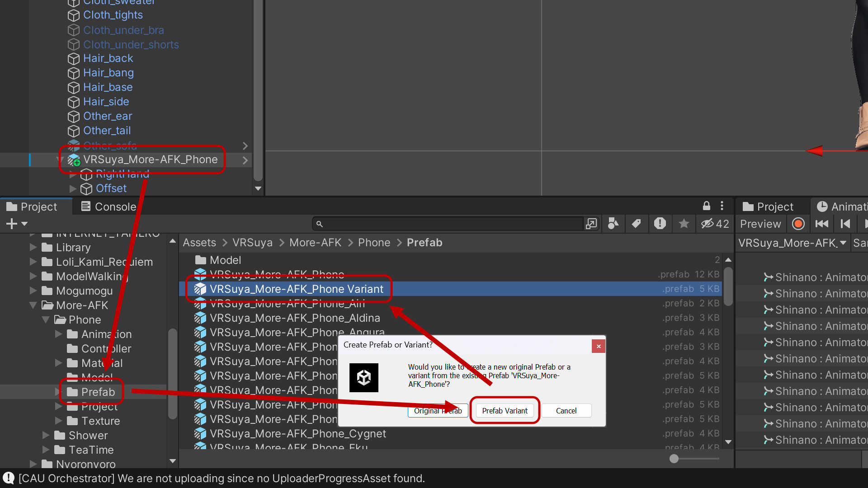The image size is (868, 488).
Task: Click the Hair_back object cube icon
Action: (74, 59)
